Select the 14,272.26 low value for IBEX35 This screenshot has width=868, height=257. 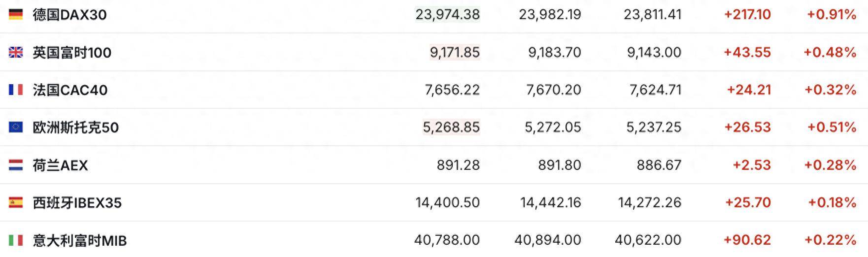(x=649, y=202)
